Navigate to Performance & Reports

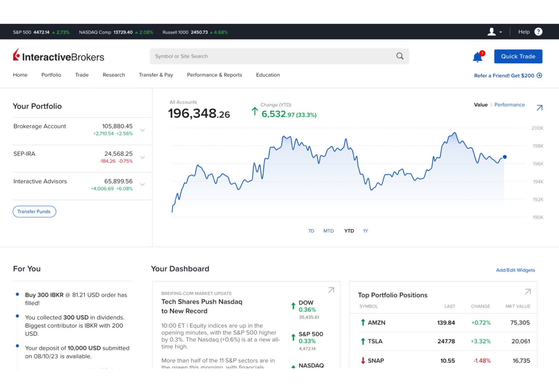pos(214,75)
